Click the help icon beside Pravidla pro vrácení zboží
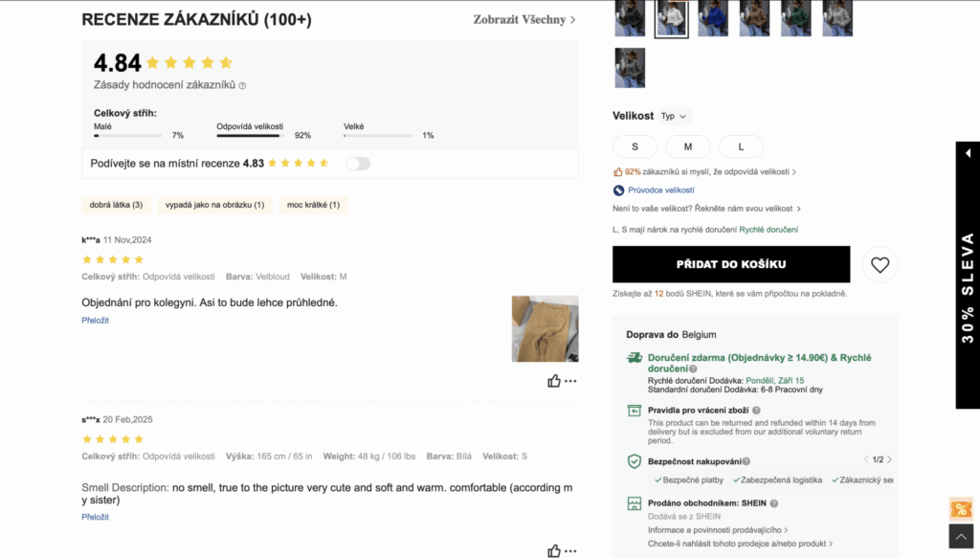 pos(756,411)
